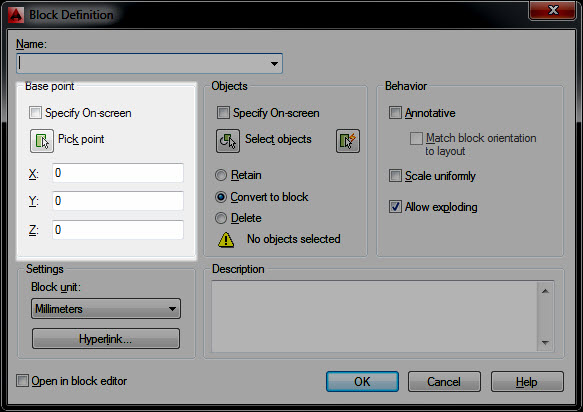This screenshot has width=583, height=412.
Task: Open Help for block definition
Action: (527, 382)
